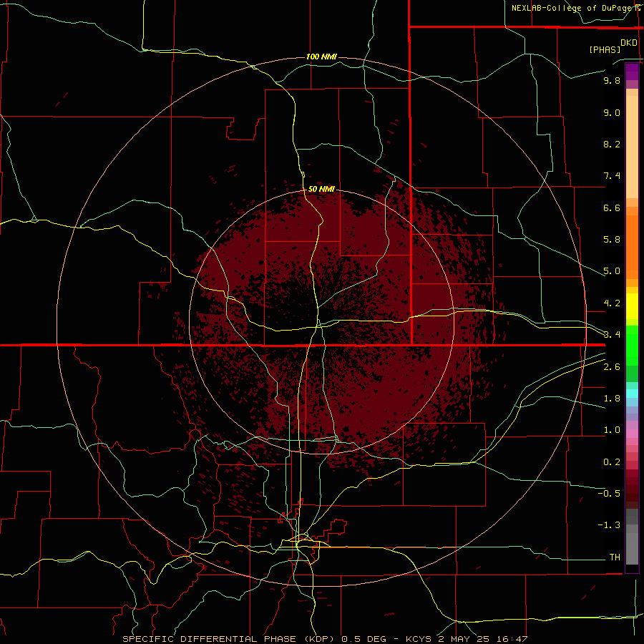This screenshot has height=644, width=644.
Task: Click the 5.0 scale value
Action: (x=612, y=271)
